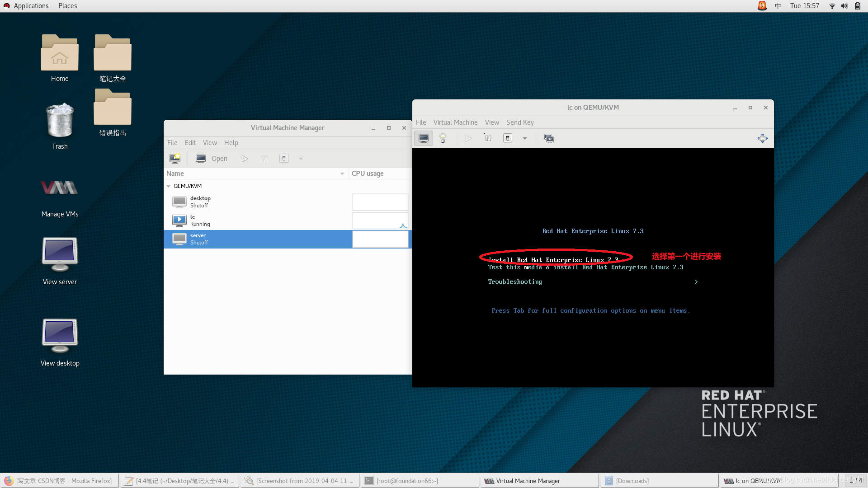Open the Virtual Machine menu in lc console

pos(455,122)
